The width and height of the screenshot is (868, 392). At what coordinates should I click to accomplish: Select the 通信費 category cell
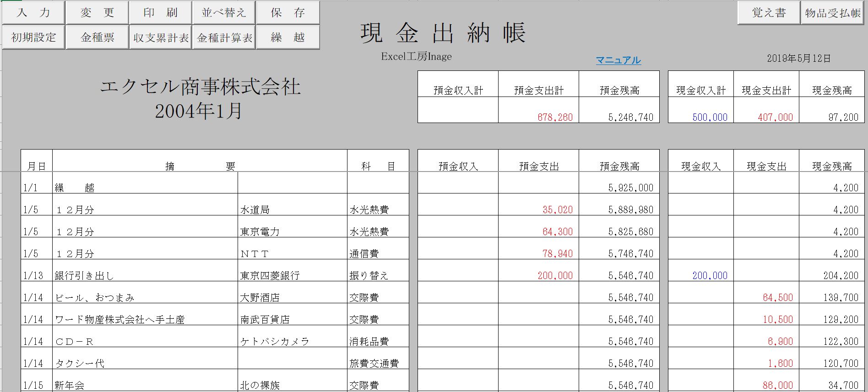click(378, 253)
